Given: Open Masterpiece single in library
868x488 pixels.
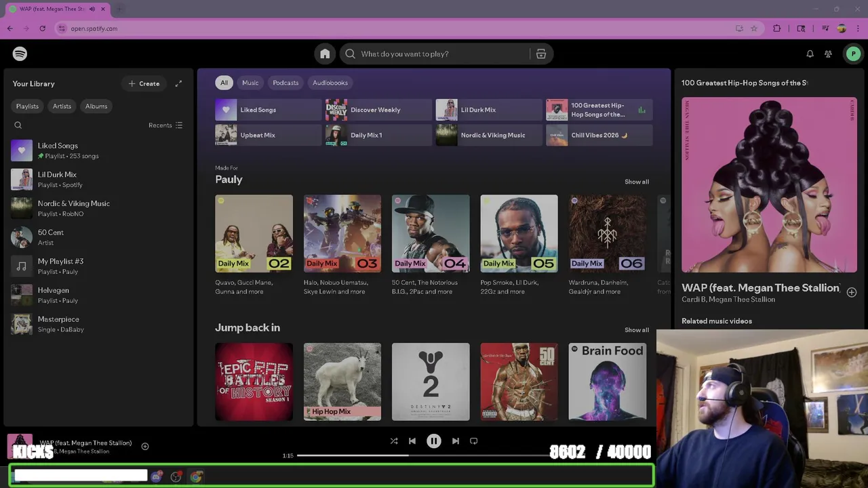Looking at the screenshot, I should [x=98, y=324].
